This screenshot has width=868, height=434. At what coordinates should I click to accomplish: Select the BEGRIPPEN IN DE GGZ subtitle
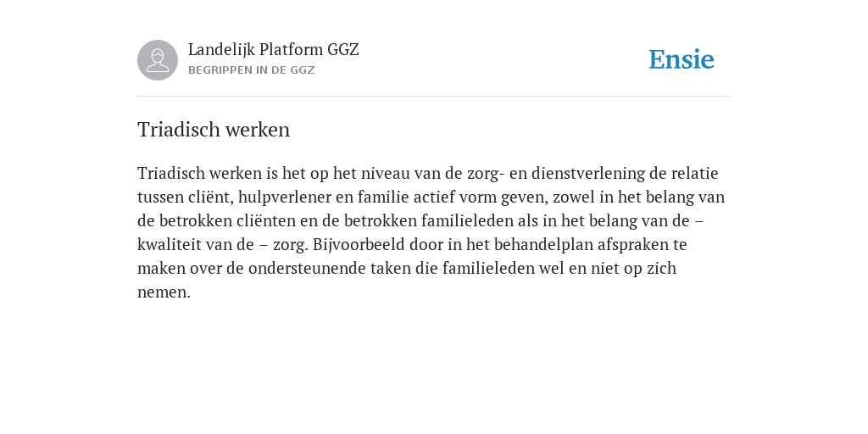[x=251, y=70]
